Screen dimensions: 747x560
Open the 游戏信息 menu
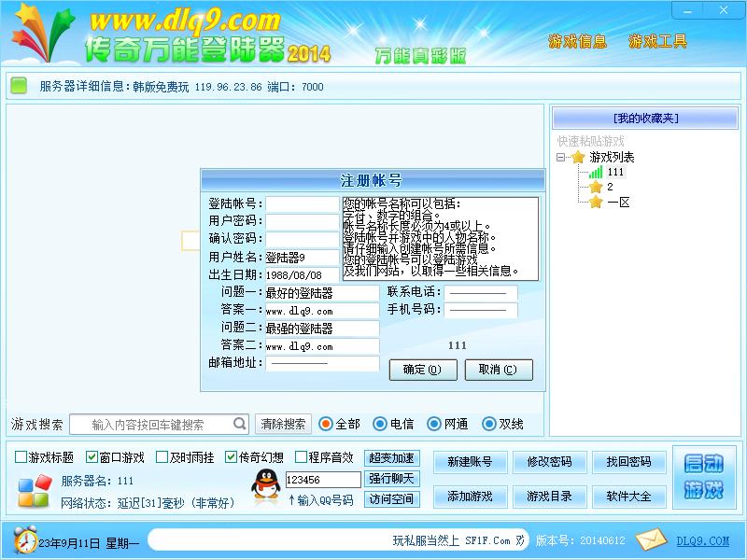577,41
